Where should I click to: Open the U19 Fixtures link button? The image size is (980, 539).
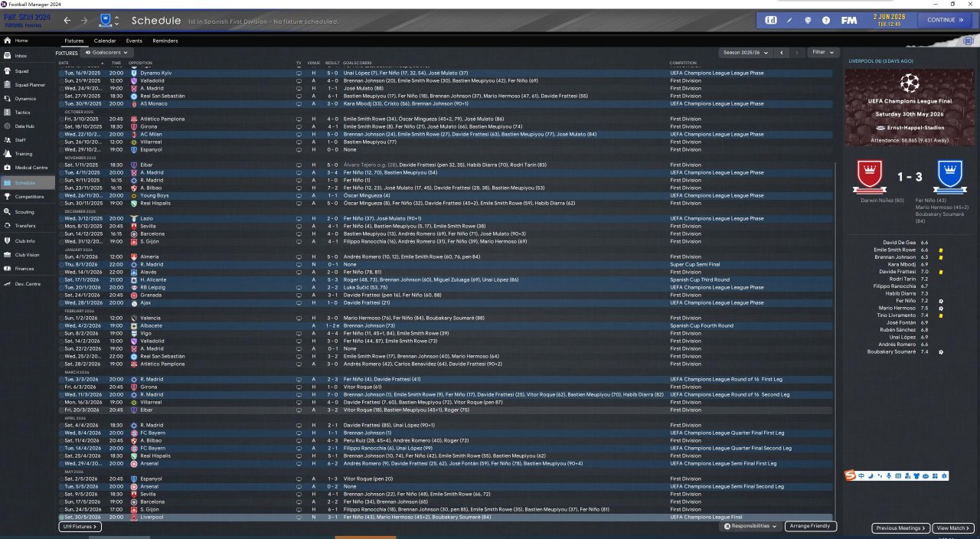[x=80, y=527]
